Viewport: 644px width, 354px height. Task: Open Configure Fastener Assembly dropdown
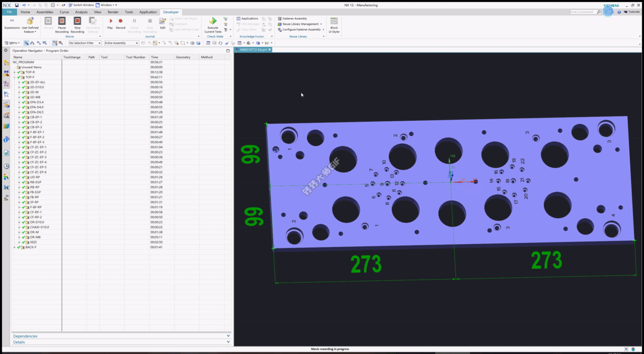301,30
